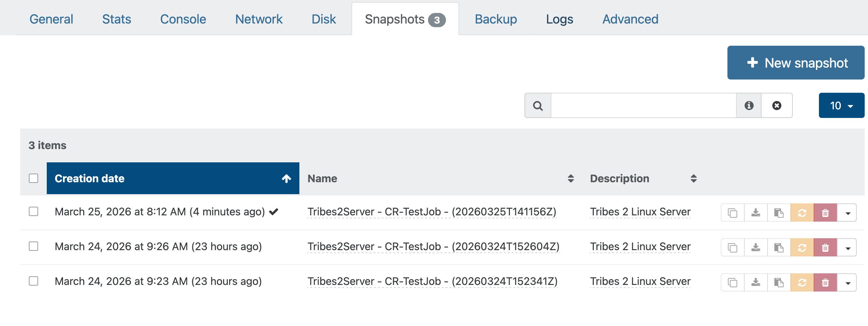Viewport: 868px width, 326px height.
Task: Open the Network tab
Action: [x=259, y=19]
